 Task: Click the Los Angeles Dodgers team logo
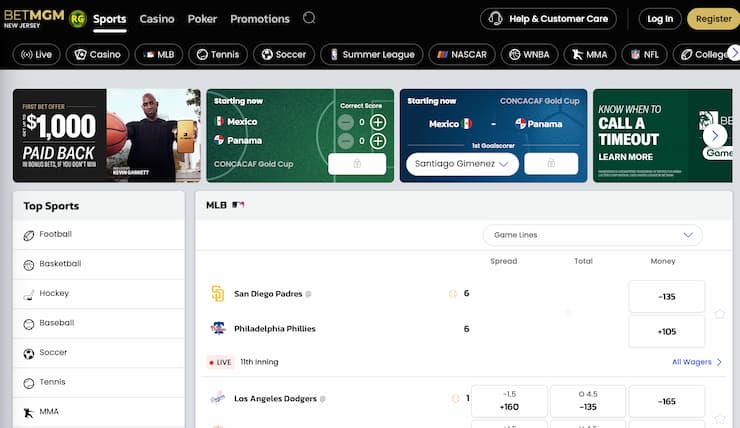[218, 398]
